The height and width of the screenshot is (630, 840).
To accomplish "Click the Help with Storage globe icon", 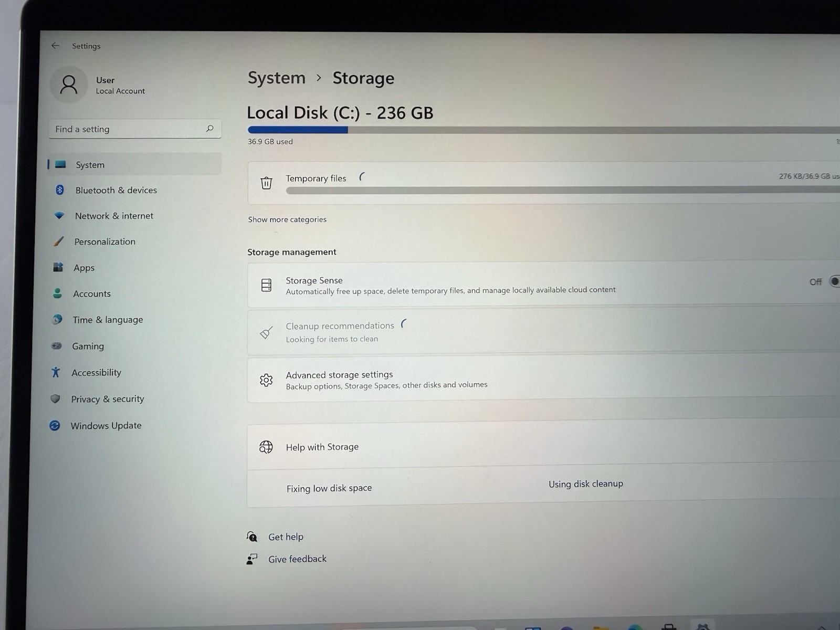I will click(x=266, y=447).
